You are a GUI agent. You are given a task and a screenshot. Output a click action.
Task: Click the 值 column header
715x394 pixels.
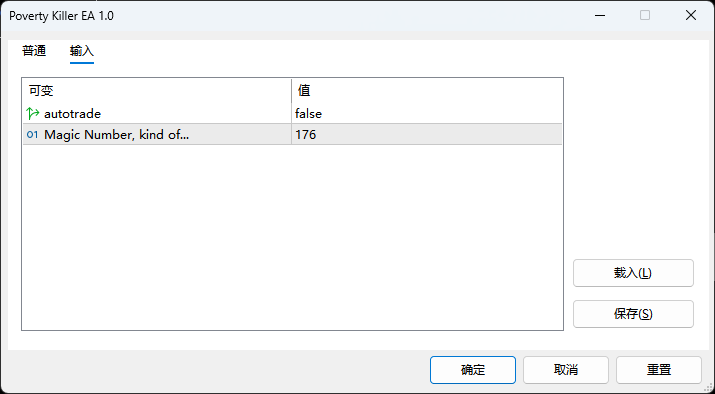pyautogui.click(x=427, y=91)
